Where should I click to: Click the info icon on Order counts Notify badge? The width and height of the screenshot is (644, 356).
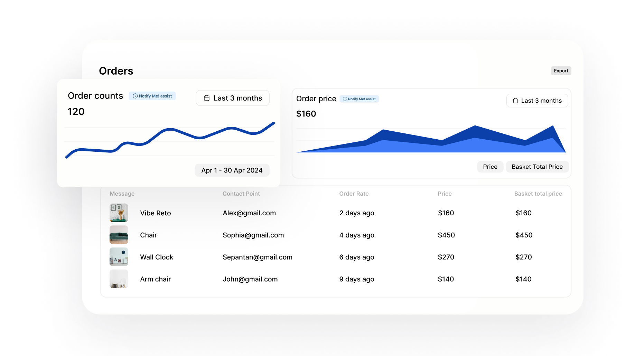coord(135,96)
